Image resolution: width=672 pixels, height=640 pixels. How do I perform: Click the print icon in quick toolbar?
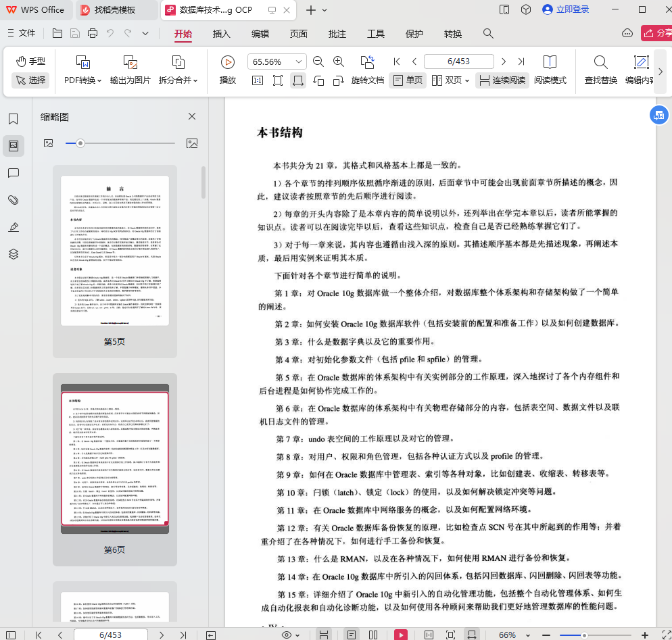[x=93, y=33]
